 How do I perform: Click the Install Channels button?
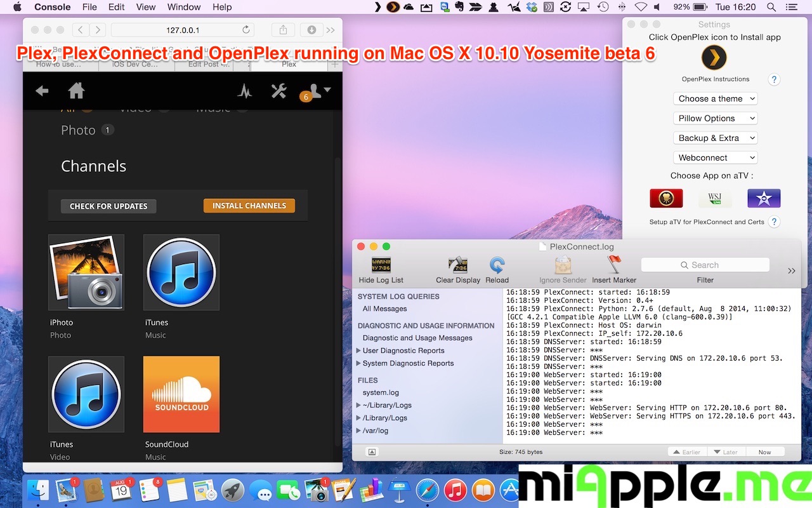[249, 206]
